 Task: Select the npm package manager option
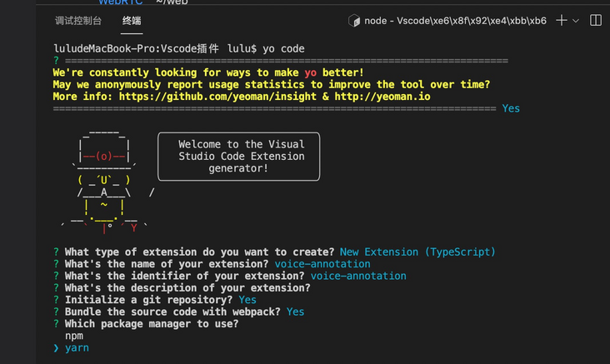[x=74, y=336]
